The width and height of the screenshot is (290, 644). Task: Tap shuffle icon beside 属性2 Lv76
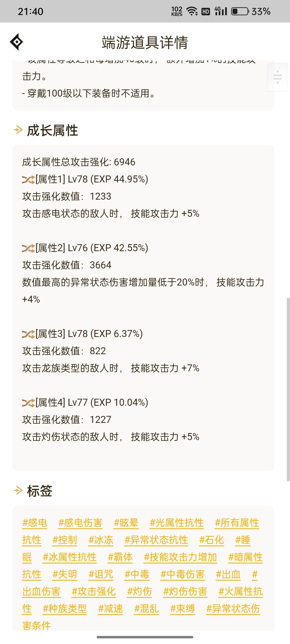28,248
